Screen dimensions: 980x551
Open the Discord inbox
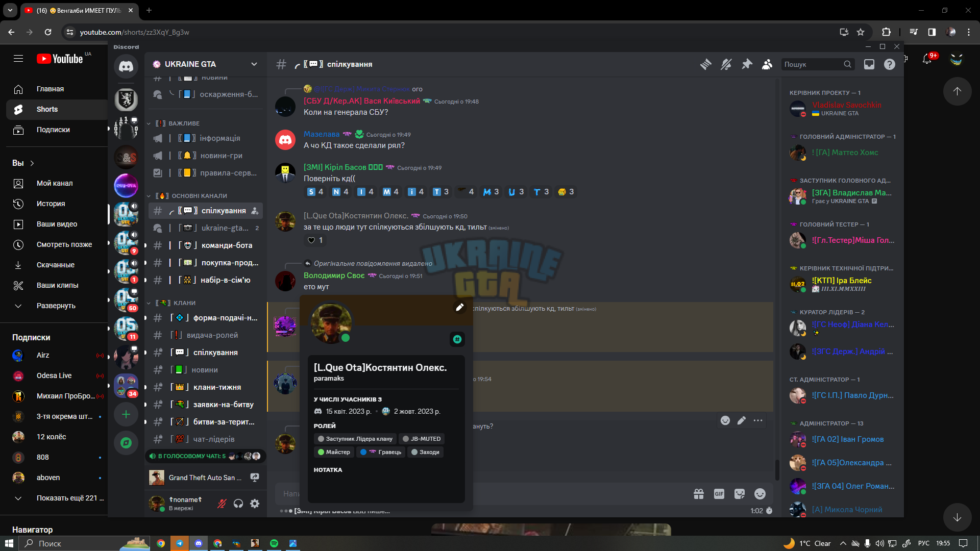(869, 64)
